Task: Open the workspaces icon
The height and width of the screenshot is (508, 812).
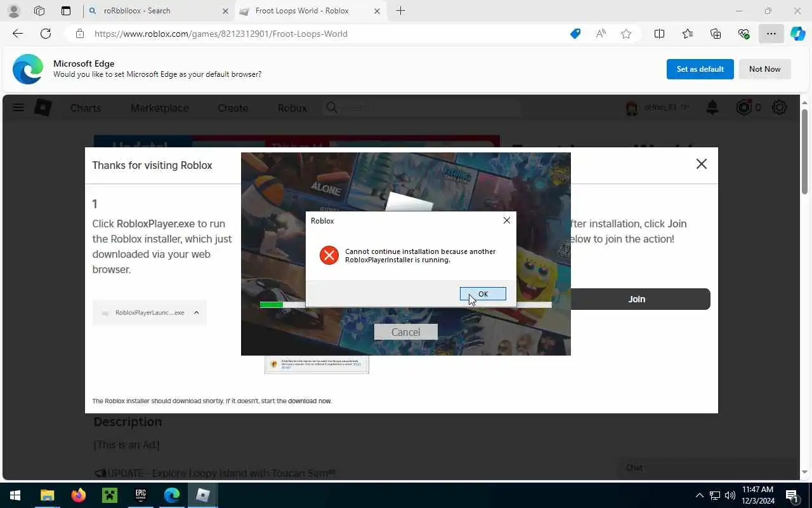Action: [39, 11]
